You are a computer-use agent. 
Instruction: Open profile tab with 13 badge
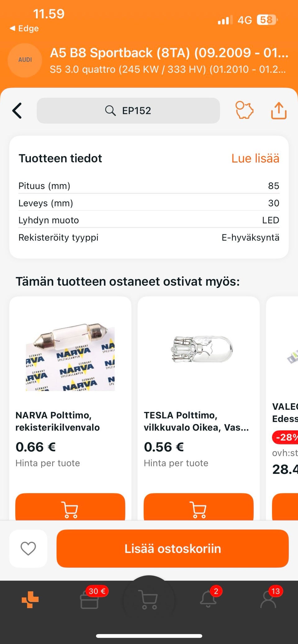(x=268, y=599)
